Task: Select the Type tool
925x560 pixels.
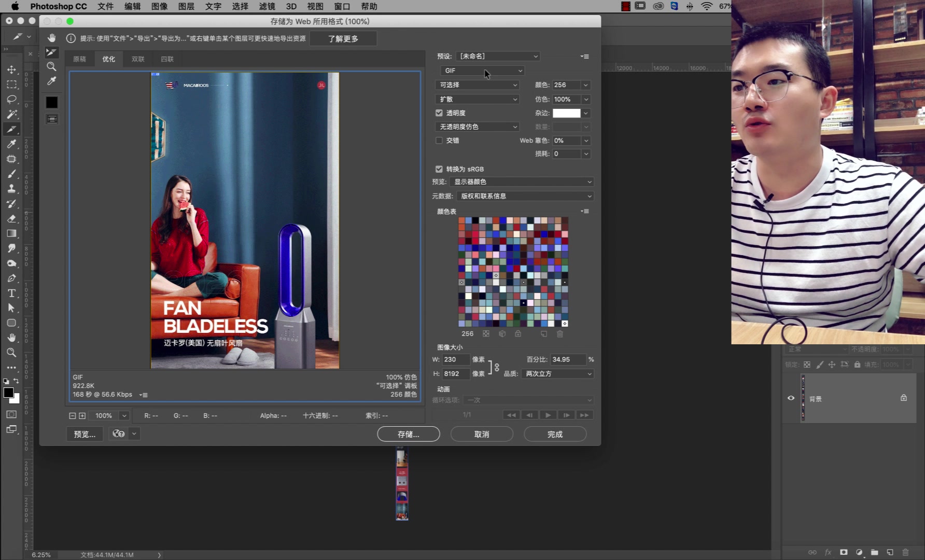Action: click(x=11, y=293)
